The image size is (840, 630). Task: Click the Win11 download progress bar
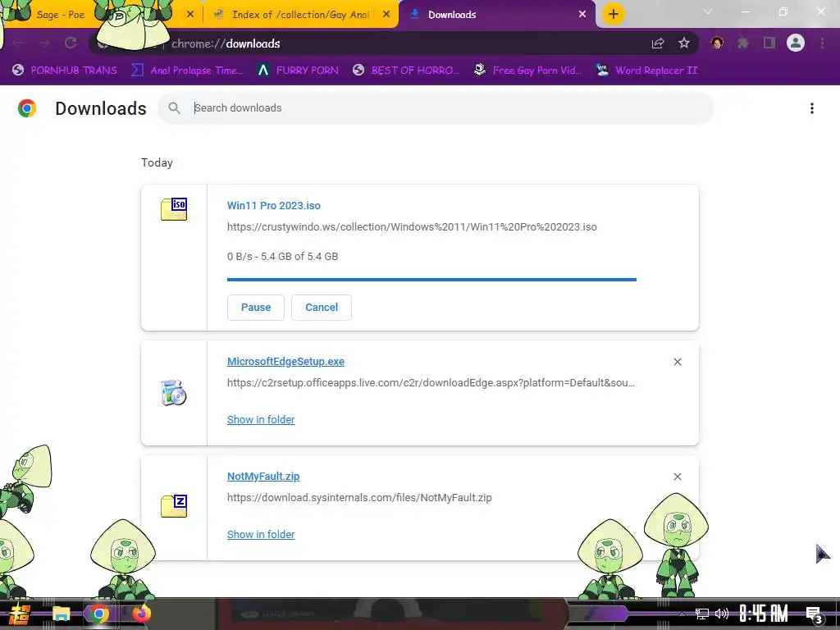point(431,280)
